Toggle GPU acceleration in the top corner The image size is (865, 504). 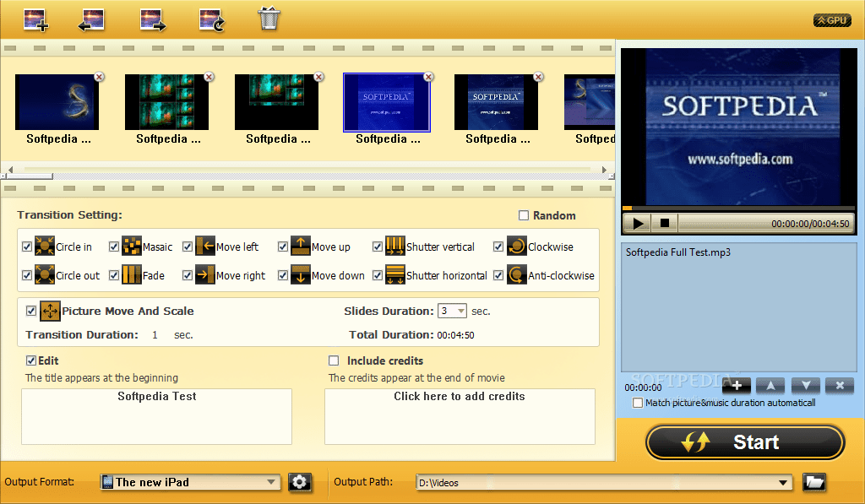click(x=831, y=19)
